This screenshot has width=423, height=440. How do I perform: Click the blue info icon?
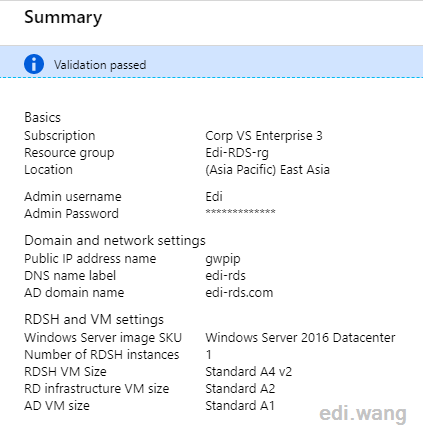click(x=34, y=64)
